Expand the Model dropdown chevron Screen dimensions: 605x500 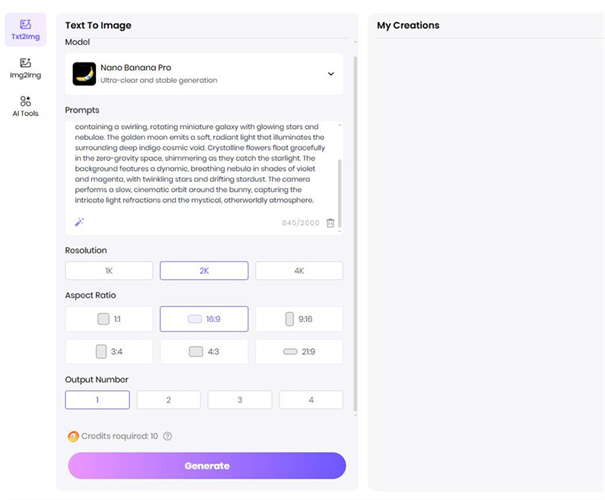[331, 74]
